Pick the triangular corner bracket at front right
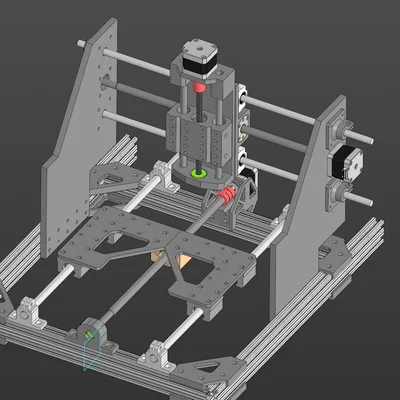The height and width of the screenshot is (400, 400). pos(209,372)
